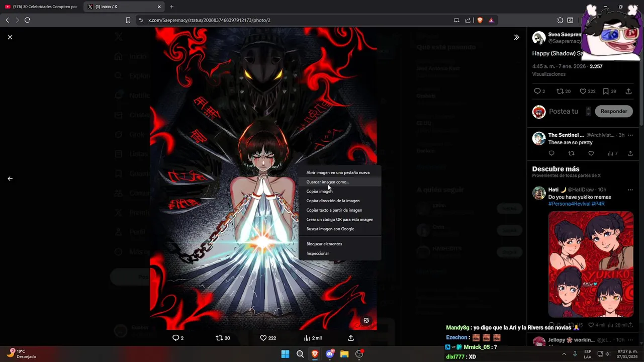Screen dimensions: 644x362
Task: Open Hati's Yukiko artwork image
Action: pyautogui.click(x=591, y=264)
